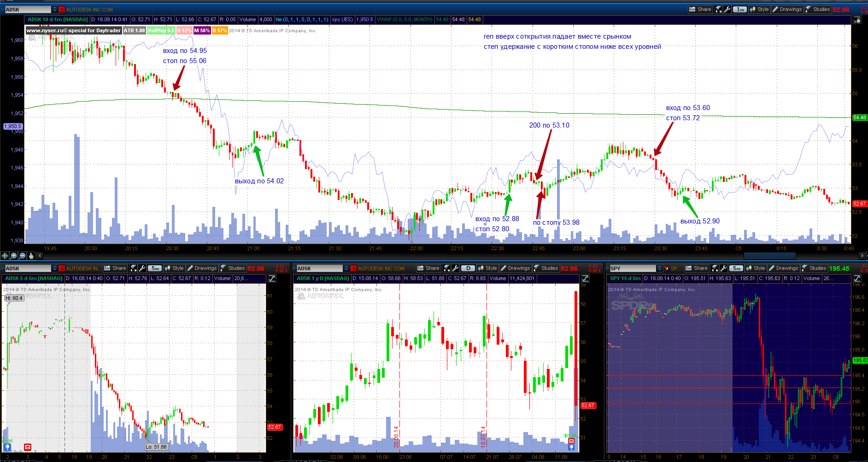Click the purple M 56% tag
Screen dimensions: 868x462
click(202, 30)
